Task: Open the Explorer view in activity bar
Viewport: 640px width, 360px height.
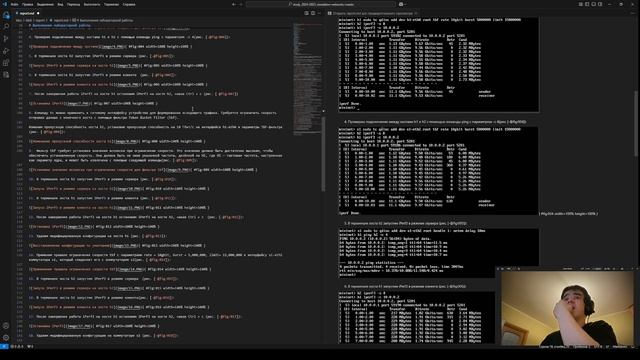Action: (x=6, y=15)
